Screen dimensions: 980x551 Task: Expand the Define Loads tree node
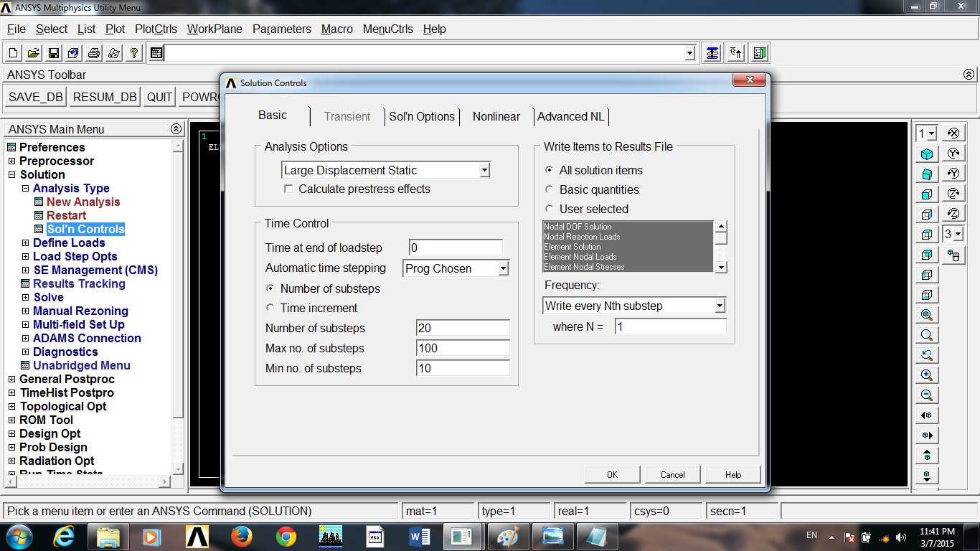26,243
